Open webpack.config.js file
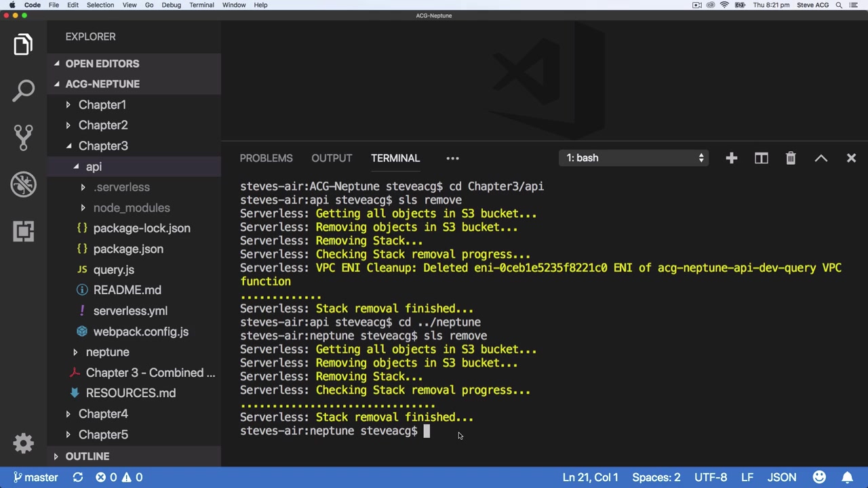The height and width of the screenshot is (488, 868). click(x=141, y=331)
